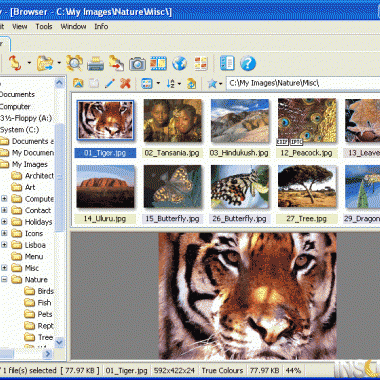
Task: Open the Info menu
Action: tap(101, 26)
